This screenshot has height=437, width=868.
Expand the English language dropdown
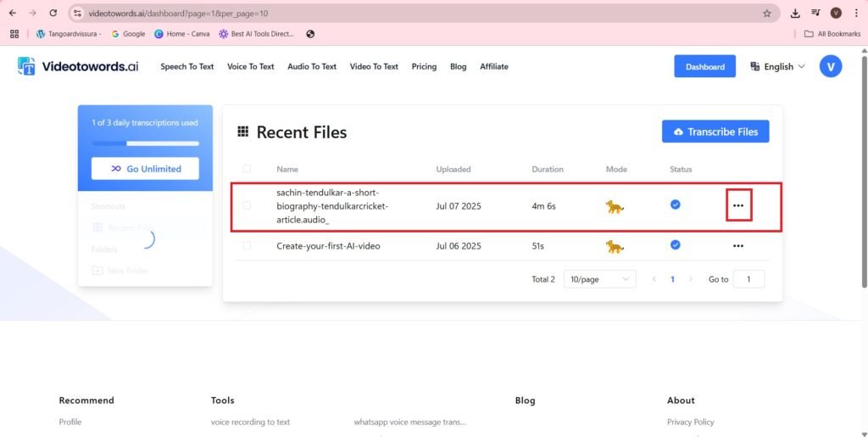(x=777, y=66)
